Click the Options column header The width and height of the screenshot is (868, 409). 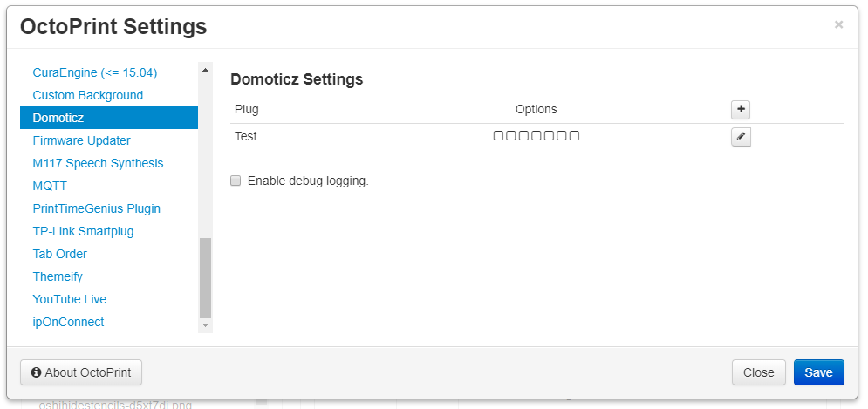(x=536, y=110)
